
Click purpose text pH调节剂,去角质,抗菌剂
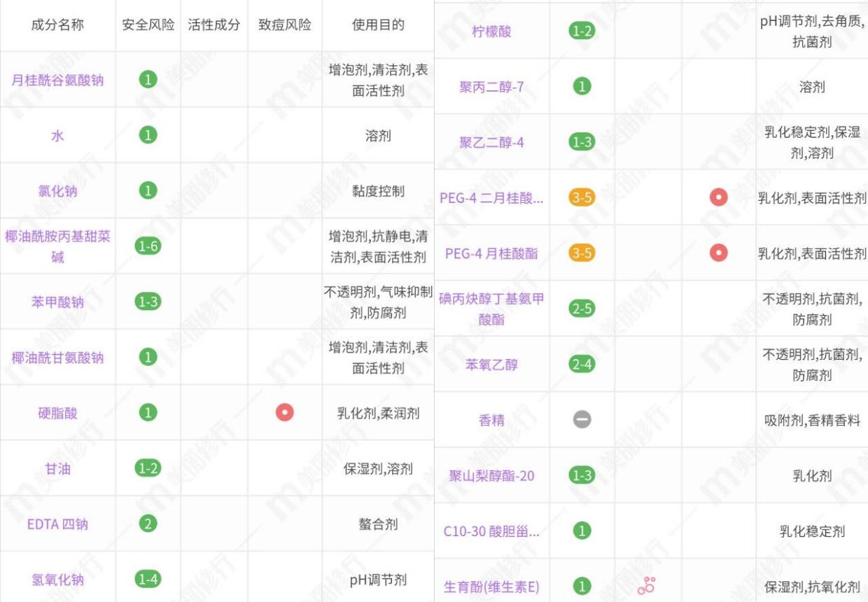coord(812,31)
